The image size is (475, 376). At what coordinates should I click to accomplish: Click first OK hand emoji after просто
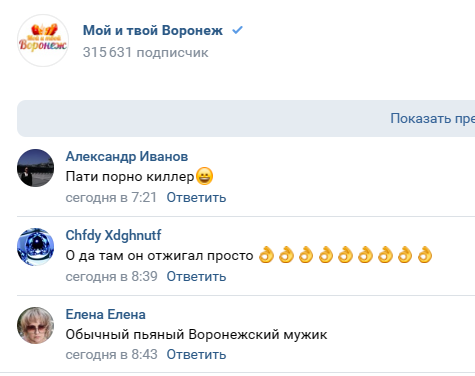tap(266, 255)
